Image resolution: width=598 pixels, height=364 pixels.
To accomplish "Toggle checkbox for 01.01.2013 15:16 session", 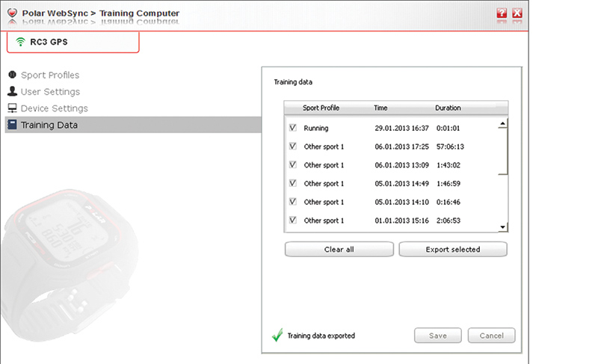I will [x=293, y=220].
